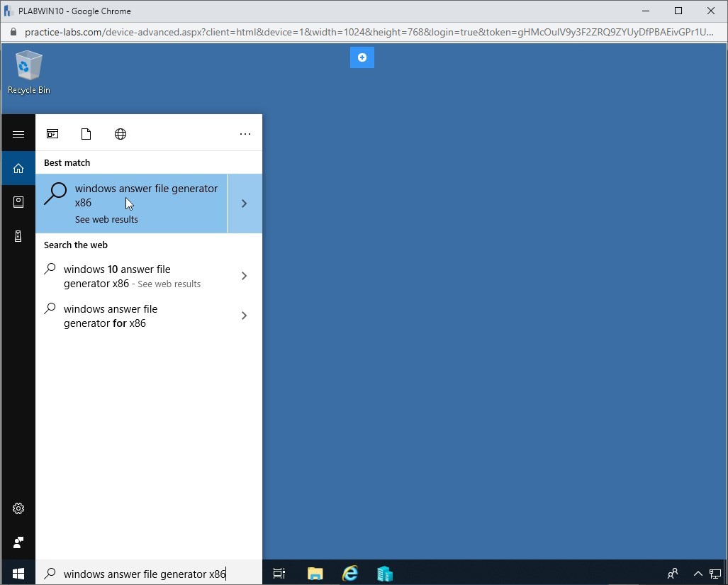Open People icon in system tray
This screenshot has width=728, height=585.
[672, 574]
